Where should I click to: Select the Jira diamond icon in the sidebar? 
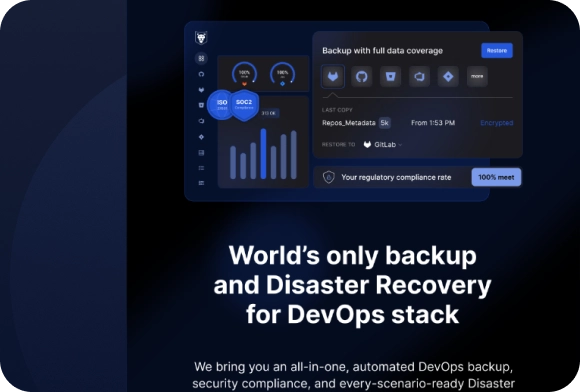point(201,137)
